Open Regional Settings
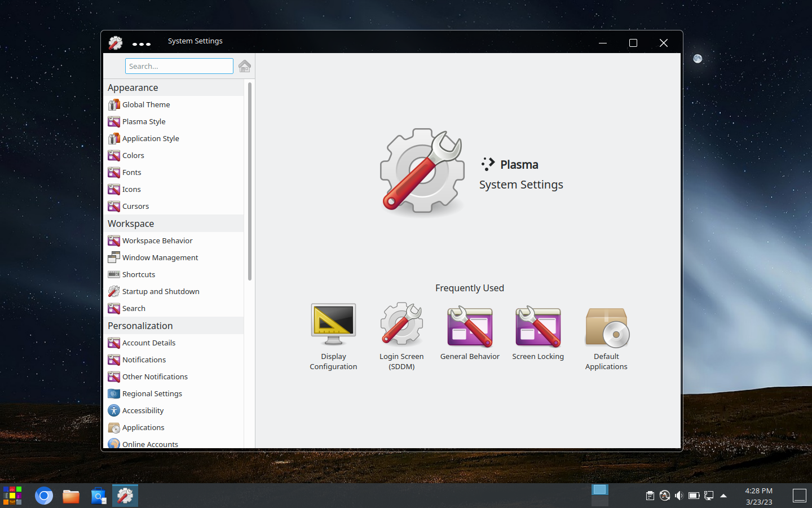This screenshot has height=508, width=812. (x=175, y=393)
